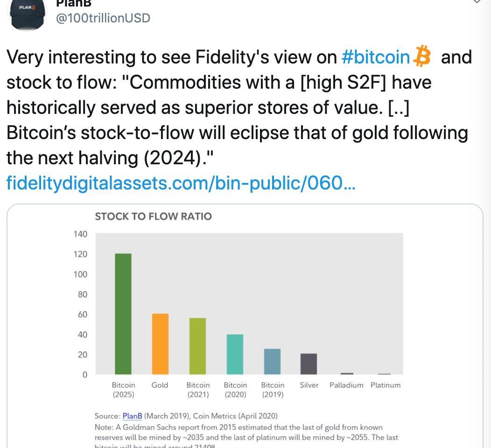Select the Platinum axis label
Image resolution: width=491 pixels, height=448 pixels.
(x=386, y=385)
